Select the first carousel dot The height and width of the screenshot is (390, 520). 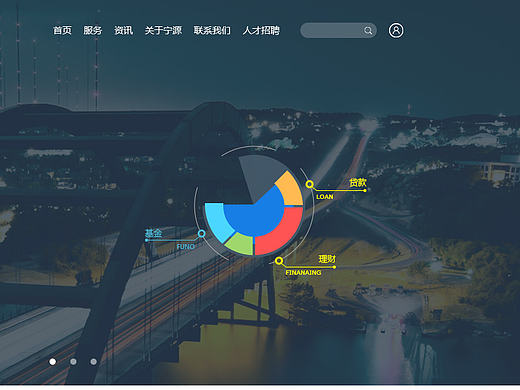[53, 362]
